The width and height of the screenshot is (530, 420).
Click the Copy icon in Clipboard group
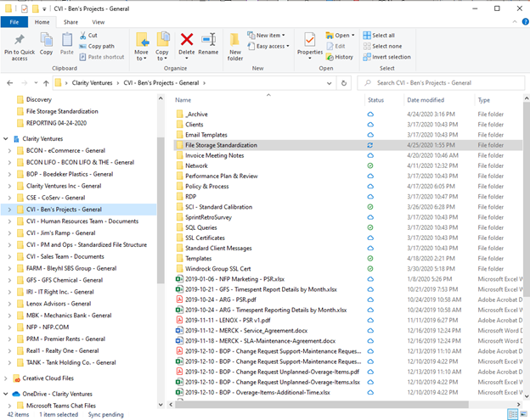47,40
